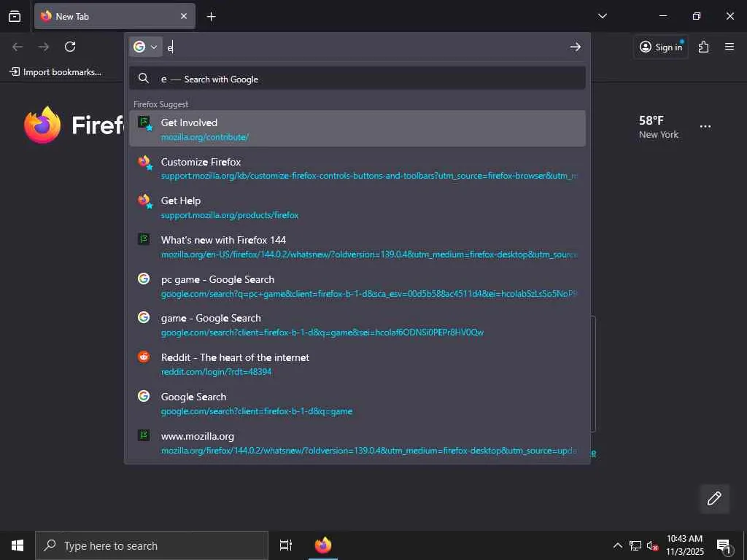Click the Go arrow in address bar
The height and width of the screenshot is (560, 747).
point(575,47)
